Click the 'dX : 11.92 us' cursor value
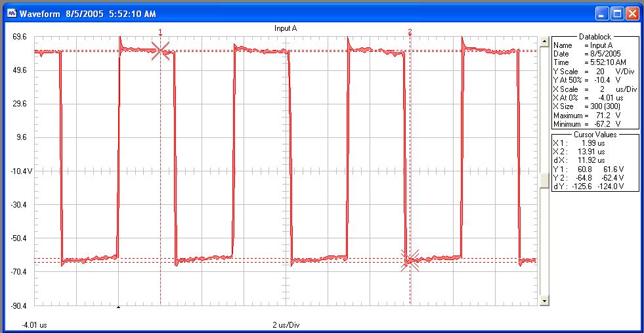 point(579,160)
